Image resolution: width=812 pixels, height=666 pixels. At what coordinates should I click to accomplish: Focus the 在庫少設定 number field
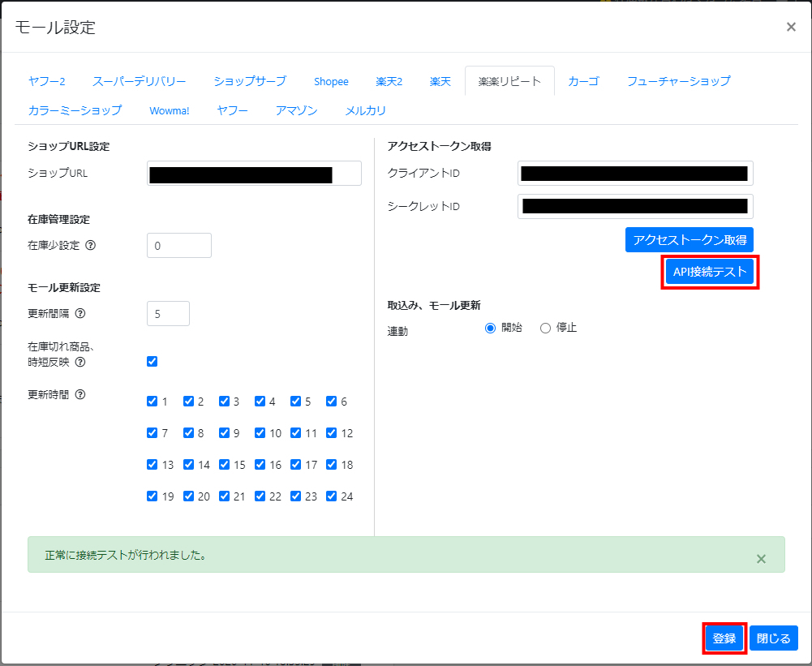179,246
